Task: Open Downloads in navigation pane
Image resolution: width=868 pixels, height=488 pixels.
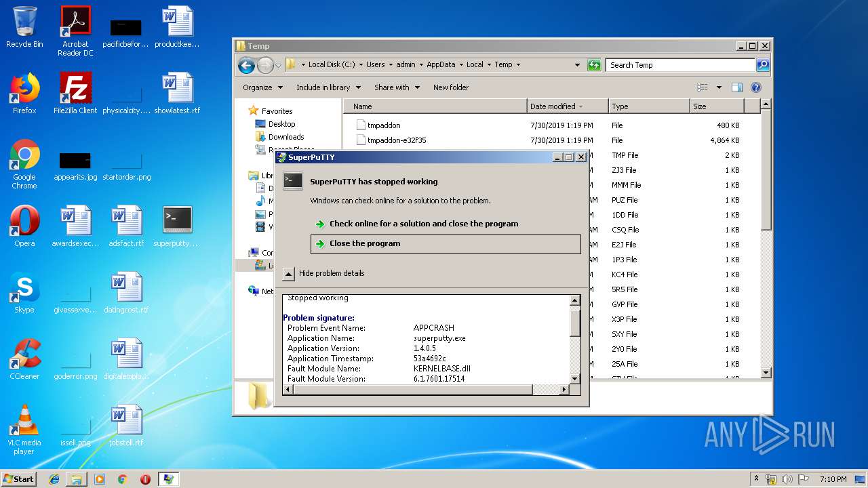Action: click(285, 137)
